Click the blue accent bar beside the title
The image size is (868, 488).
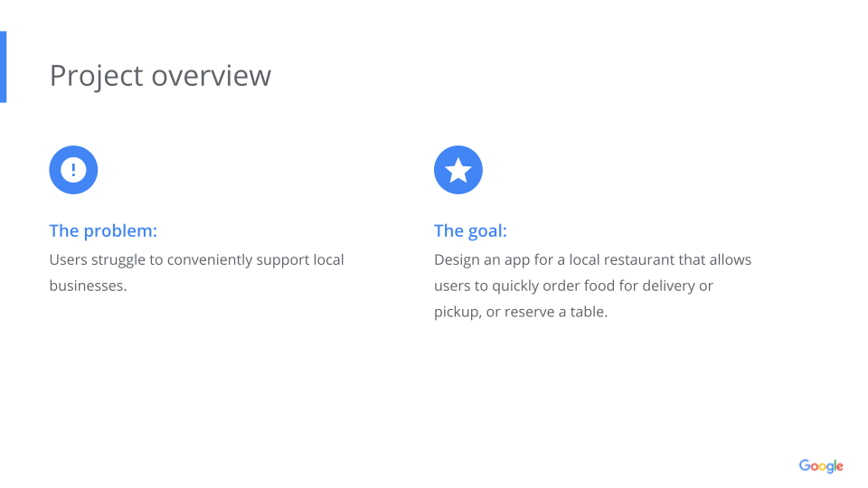[3, 67]
